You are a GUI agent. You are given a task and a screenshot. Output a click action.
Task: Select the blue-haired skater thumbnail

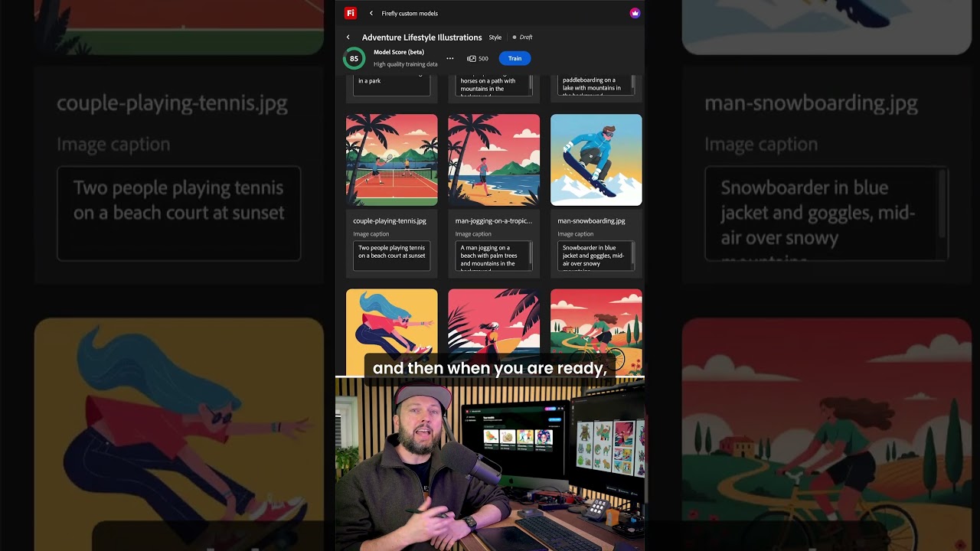coord(392,331)
